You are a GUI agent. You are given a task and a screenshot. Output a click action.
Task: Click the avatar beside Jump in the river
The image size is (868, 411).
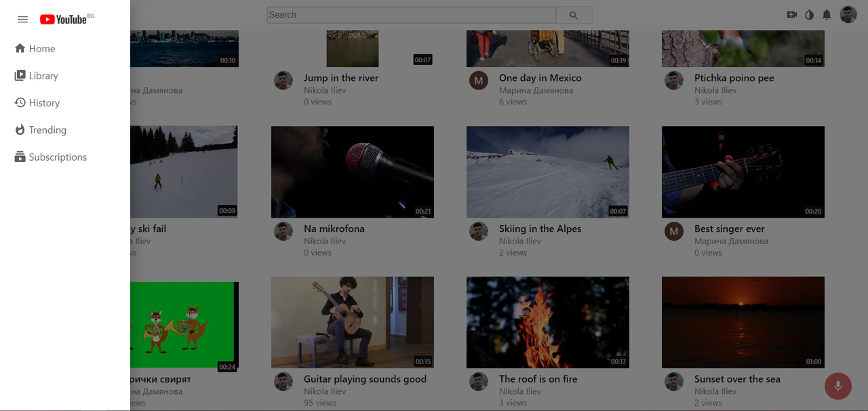tap(283, 81)
